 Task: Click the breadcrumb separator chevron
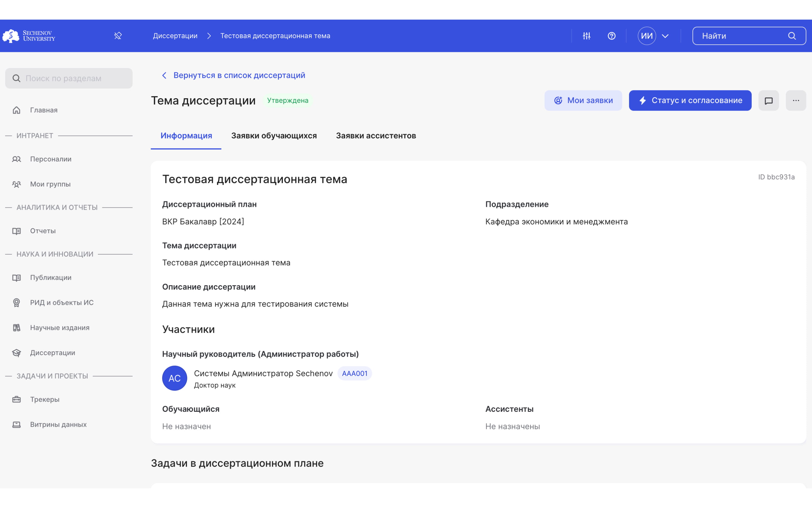pyautogui.click(x=209, y=36)
